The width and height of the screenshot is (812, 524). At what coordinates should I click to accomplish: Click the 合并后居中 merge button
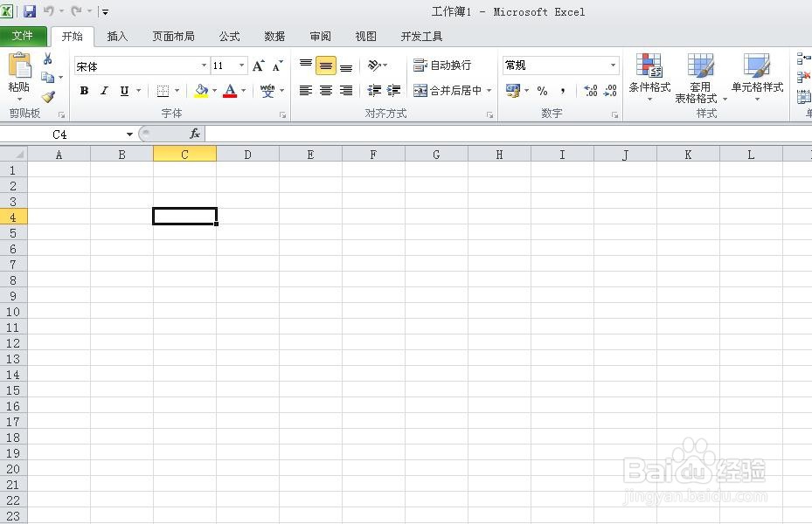(448, 91)
